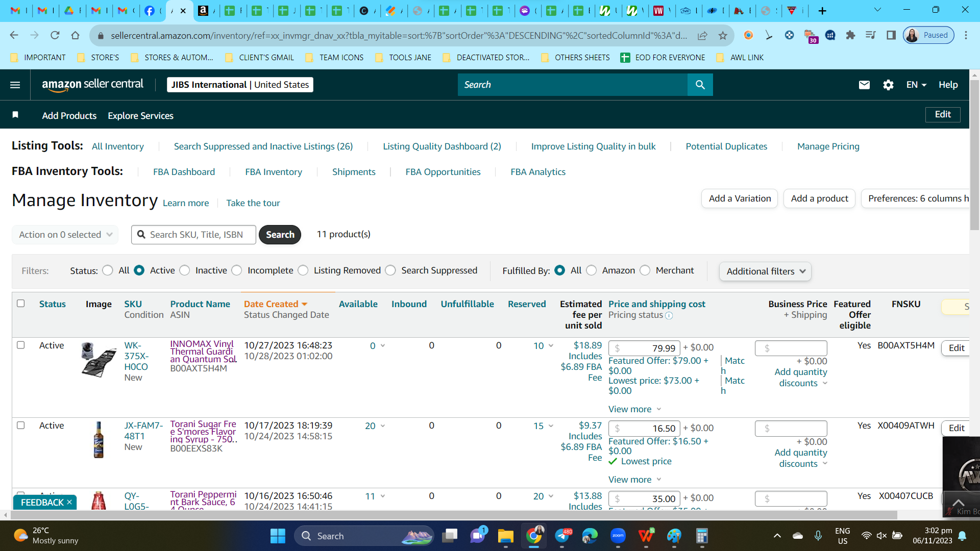
Task: Show hidden system tray icons
Action: 777,536
